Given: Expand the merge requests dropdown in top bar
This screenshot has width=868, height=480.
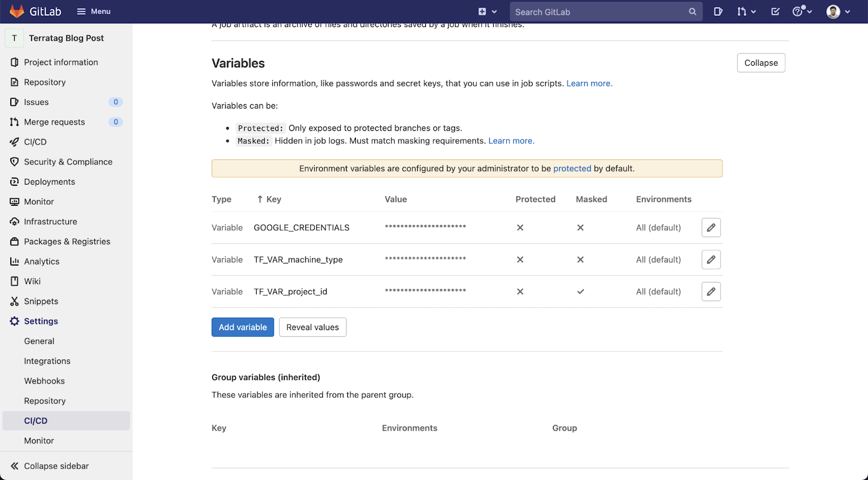Looking at the screenshot, I should [746, 11].
